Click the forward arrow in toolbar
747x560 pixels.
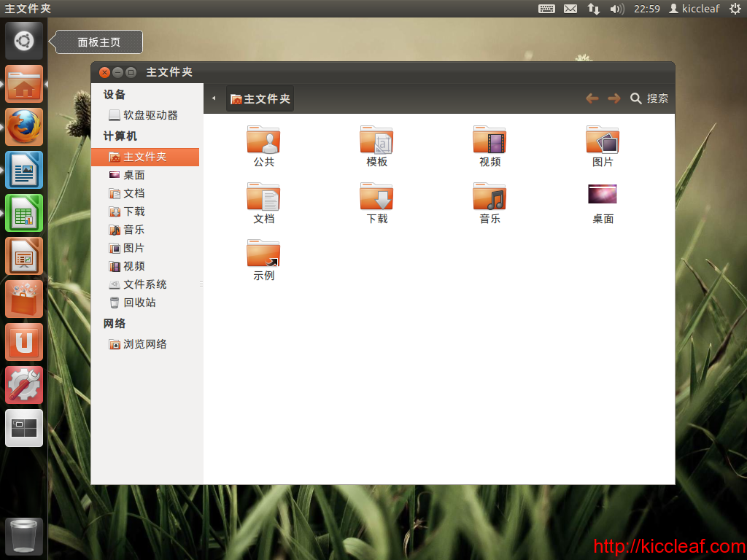[614, 98]
